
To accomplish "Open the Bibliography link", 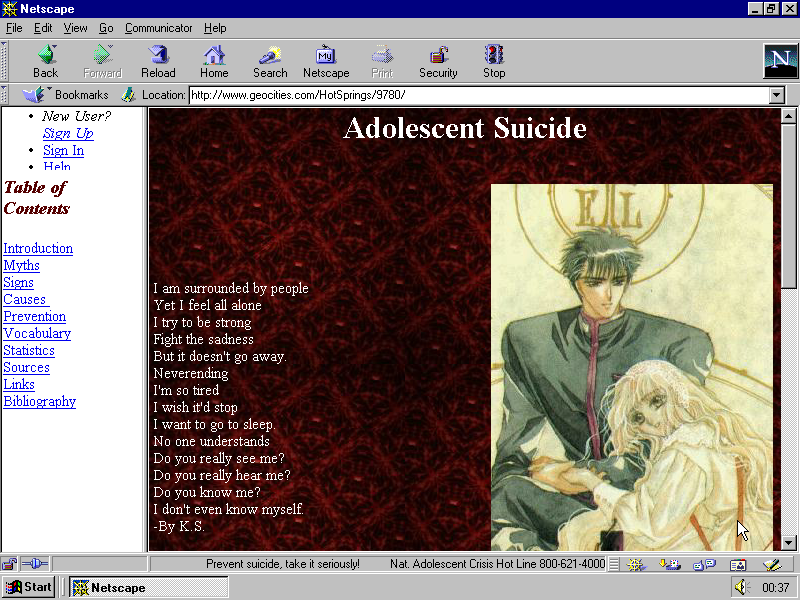I will tap(40, 402).
